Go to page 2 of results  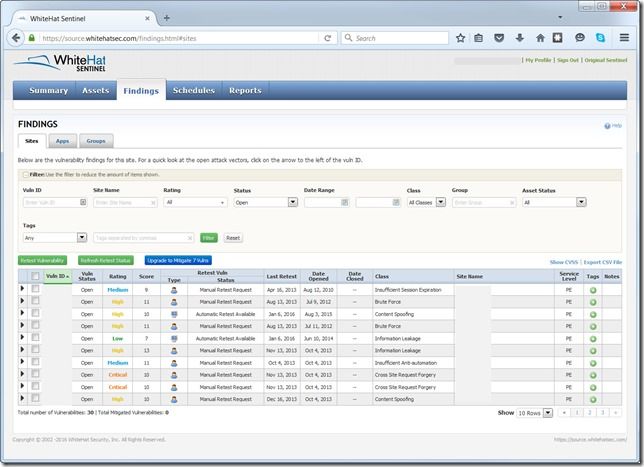point(588,412)
